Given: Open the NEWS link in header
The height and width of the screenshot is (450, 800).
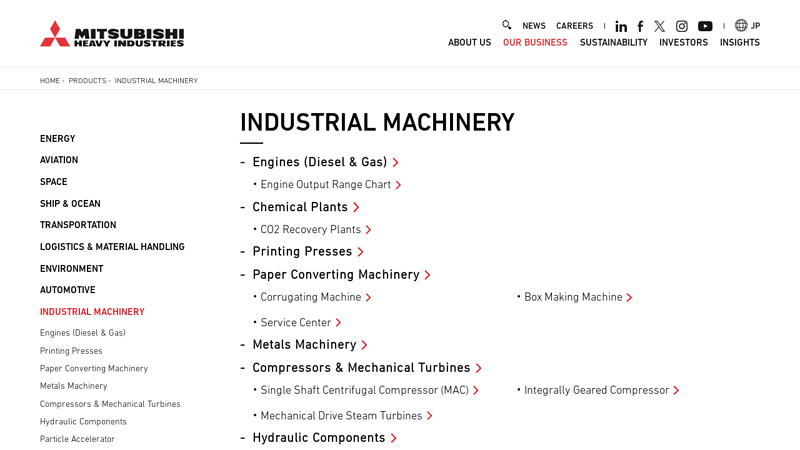Looking at the screenshot, I should click(534, 26).
